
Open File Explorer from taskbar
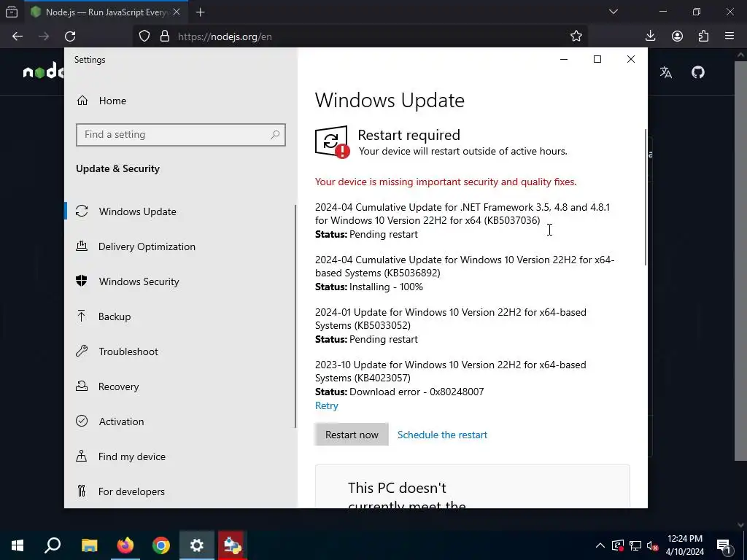coord(89,545)
